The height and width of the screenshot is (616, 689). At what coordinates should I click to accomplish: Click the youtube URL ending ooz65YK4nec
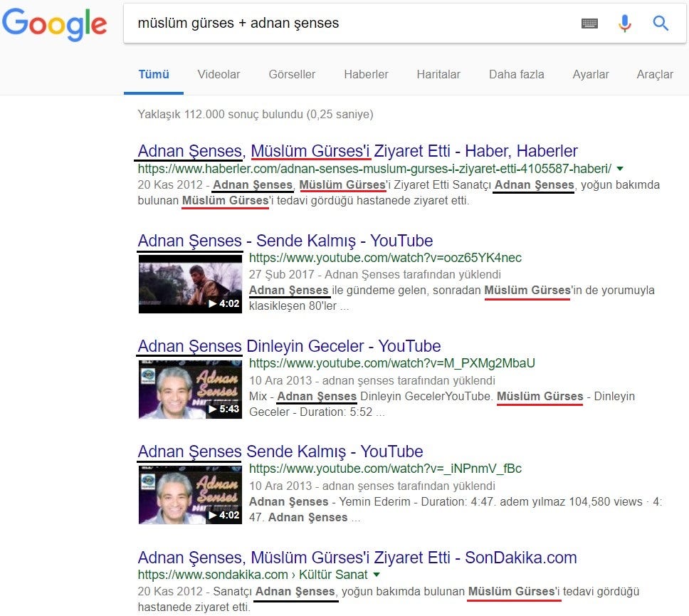pos(385,258)
